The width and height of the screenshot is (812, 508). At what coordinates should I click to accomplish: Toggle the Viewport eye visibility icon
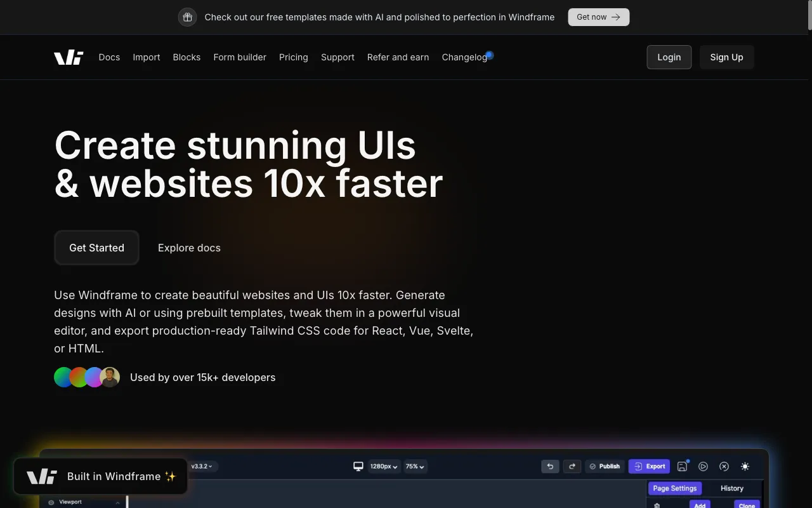[51, 502]
